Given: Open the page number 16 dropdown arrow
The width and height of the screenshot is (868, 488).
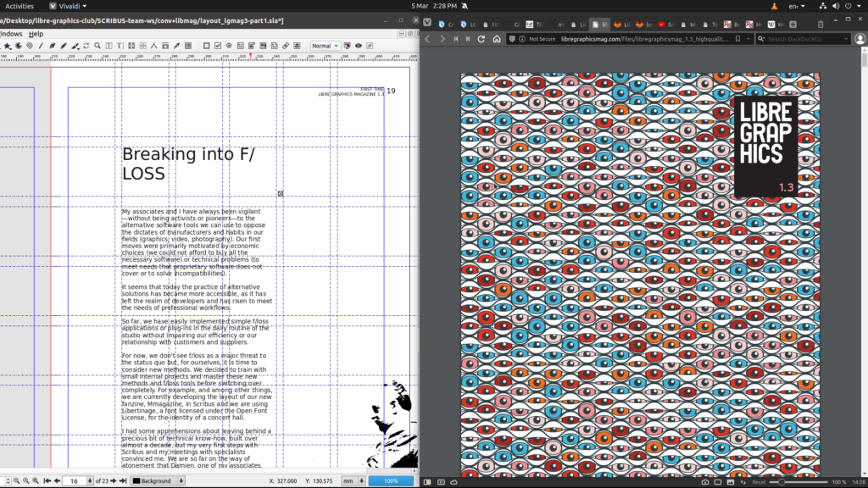Looking at the screenshot, I should pyautogui.click(x=90, y=481).
